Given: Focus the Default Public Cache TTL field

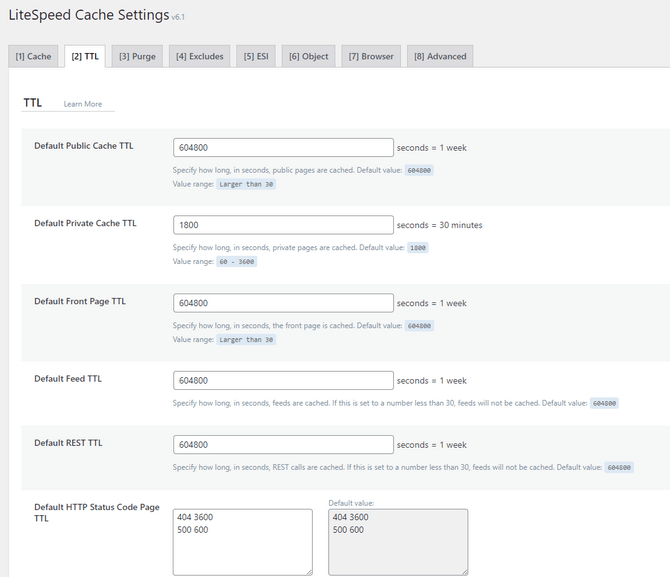Looking at the screenshot, I should (283, 147).
